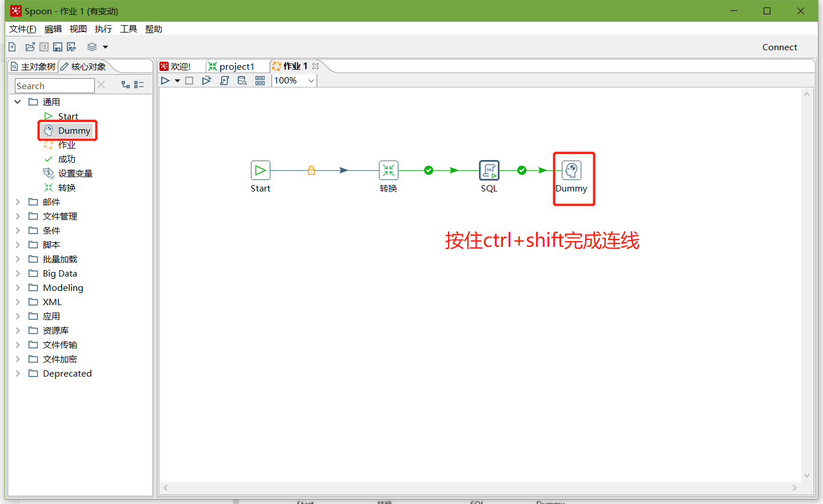Select the 作业 1 tab

pos(290,66)
